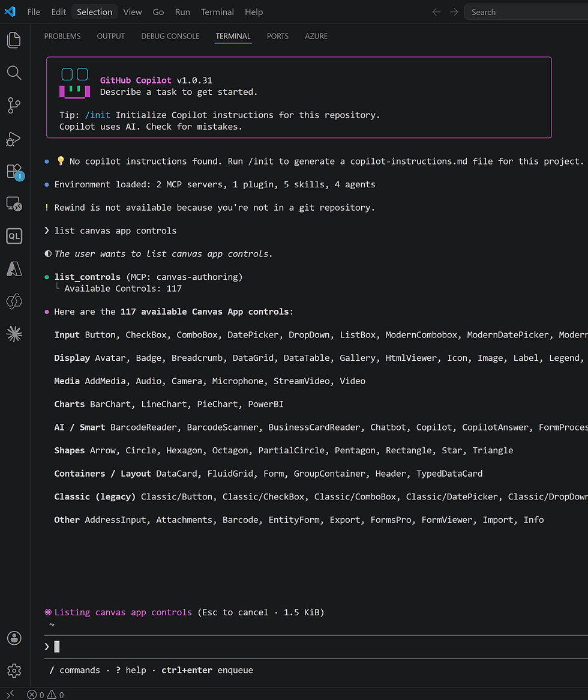Go forward with the right arrow
Viewport: 588px width, 700px height.
click(x=454, y=12)
